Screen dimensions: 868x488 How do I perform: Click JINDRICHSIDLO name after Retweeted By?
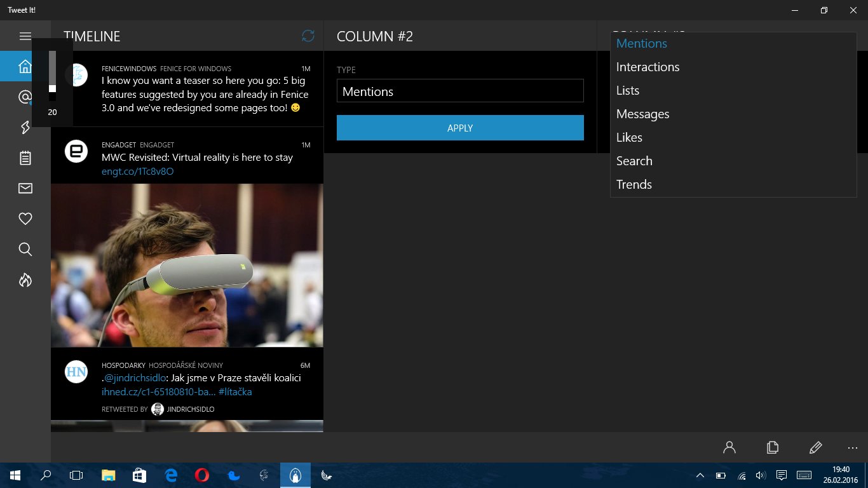pos(191,409)
